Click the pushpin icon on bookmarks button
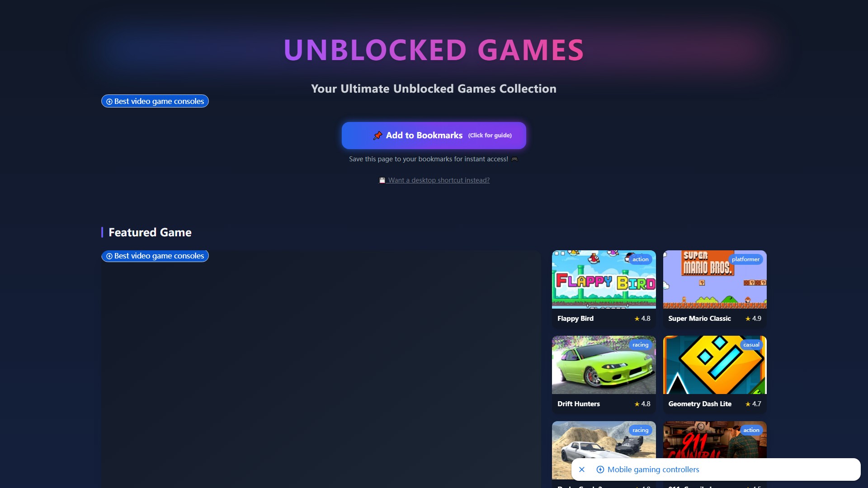Viewport: 868px width, 488px height. (377, 136)
